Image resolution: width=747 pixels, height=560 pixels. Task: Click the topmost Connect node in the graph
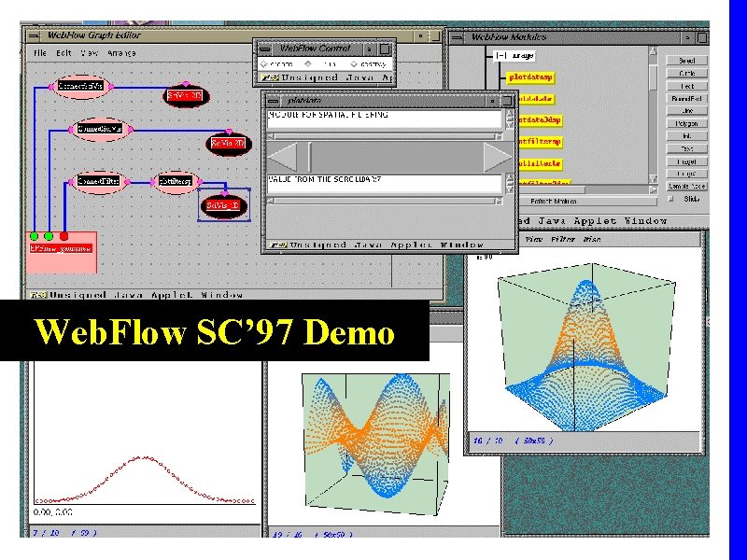pos(81,86)
